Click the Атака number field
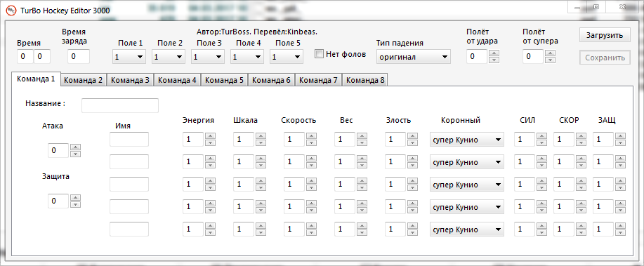This screenshot has height=266, width=644. (58, 151)
